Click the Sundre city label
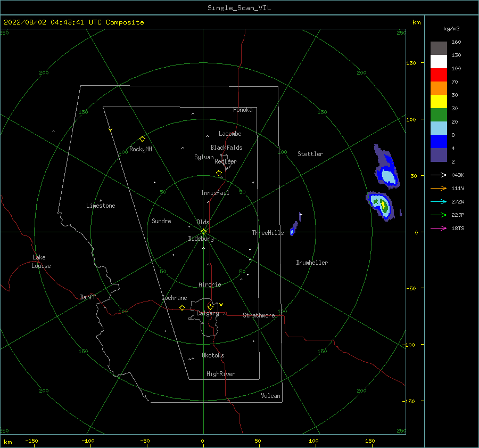This screenshot has height=448, width=479. (161, 221)
